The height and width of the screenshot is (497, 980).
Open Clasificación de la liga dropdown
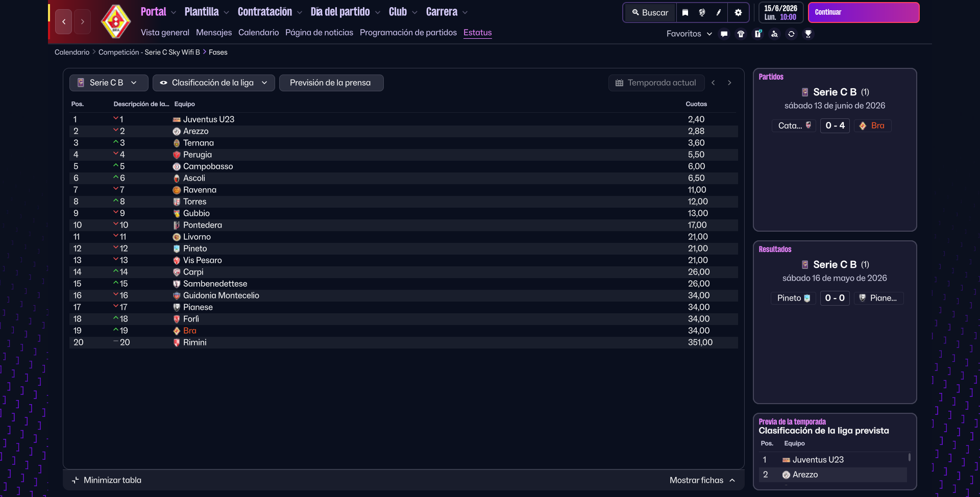(x=213, y=83)
